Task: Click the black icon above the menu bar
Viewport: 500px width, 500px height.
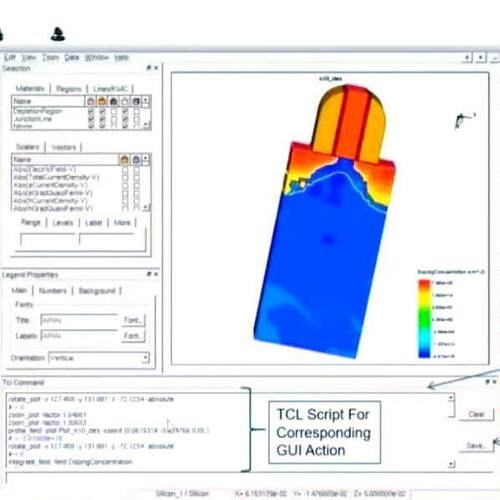Action: coord(58,34)
